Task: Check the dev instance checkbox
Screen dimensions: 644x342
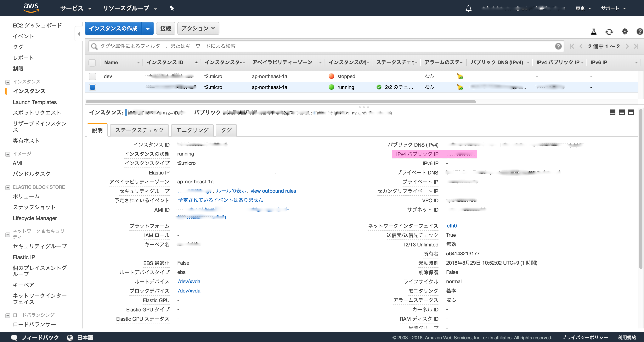Action: tap(93, 76)
